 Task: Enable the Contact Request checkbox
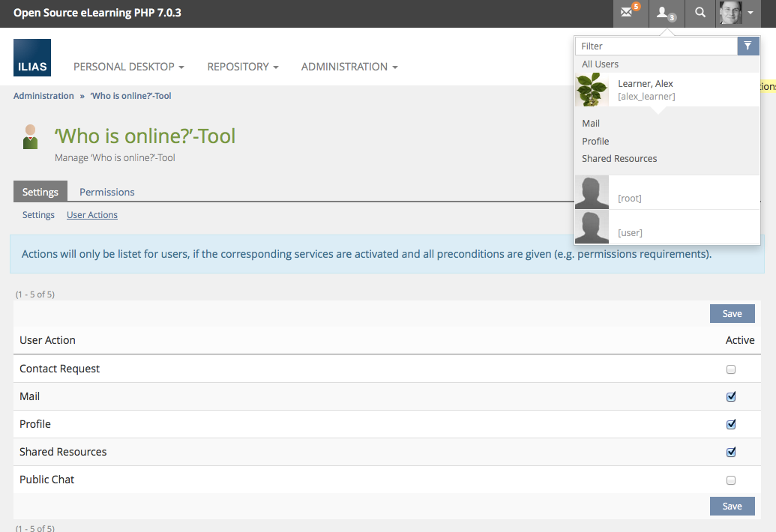(731, 369)
